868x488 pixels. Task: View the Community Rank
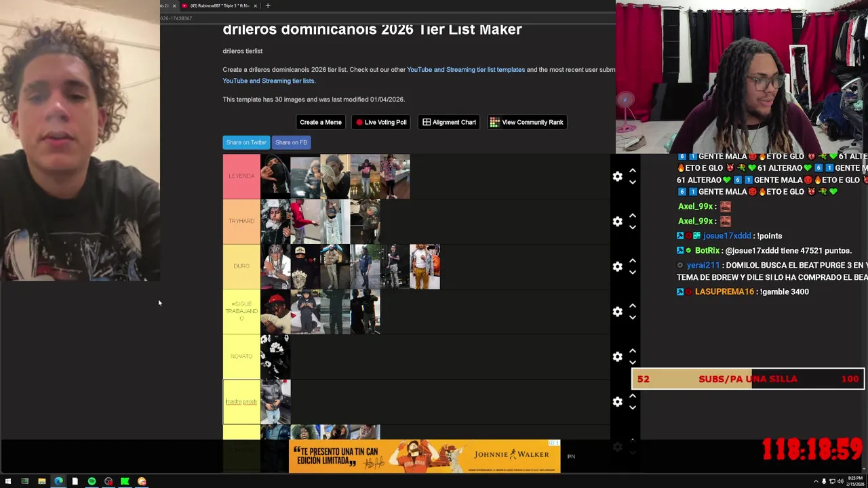(527, 122)
